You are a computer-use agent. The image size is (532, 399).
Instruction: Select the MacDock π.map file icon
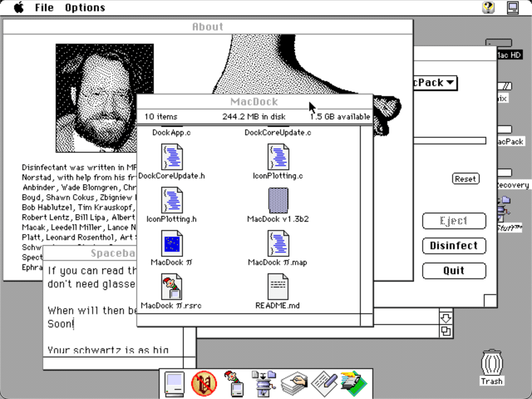pos(278,243)
